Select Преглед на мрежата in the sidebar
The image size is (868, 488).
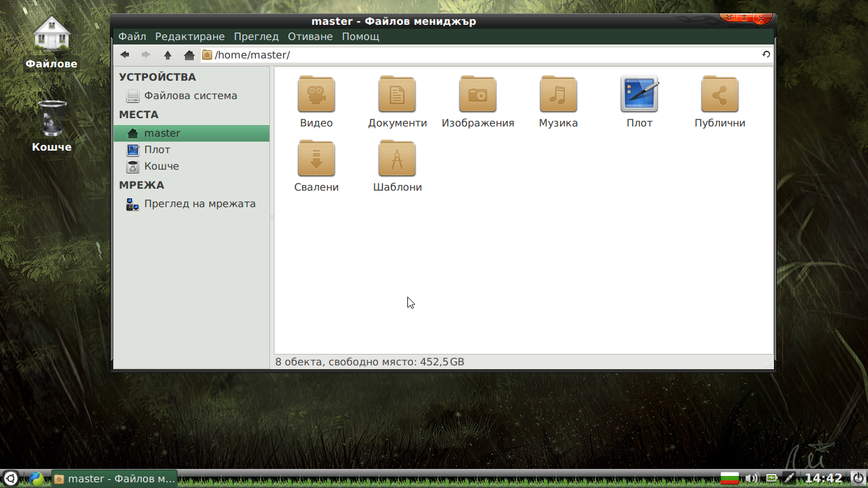point(191,204)
